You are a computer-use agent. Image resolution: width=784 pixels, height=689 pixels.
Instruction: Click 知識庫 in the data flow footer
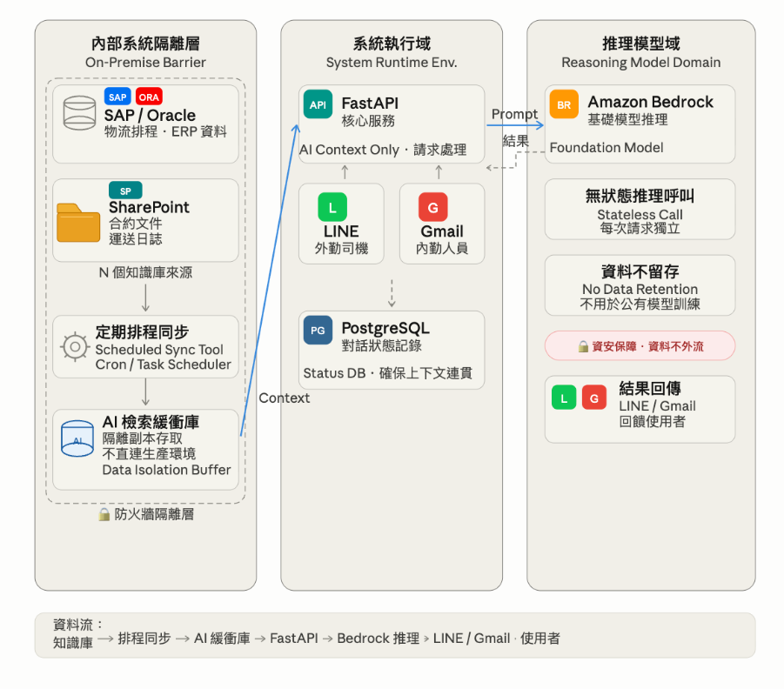pos(73,643)
